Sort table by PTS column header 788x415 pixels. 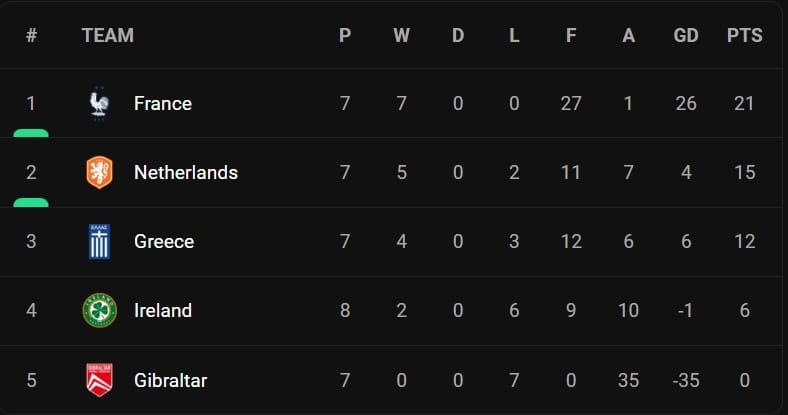pyautogui.click(x=744, y=36)
